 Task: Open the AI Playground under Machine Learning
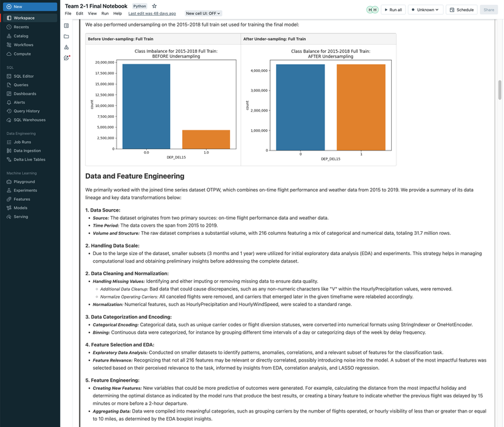pos(20,181)
